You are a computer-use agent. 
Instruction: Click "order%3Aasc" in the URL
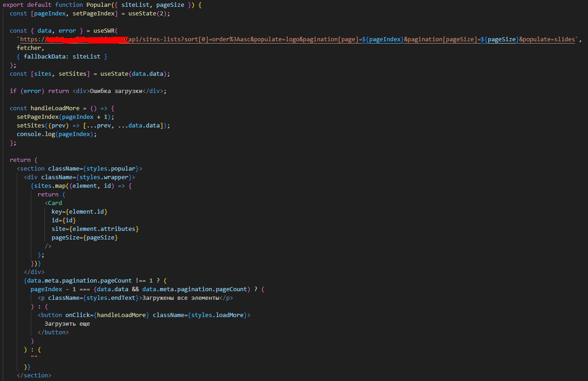[231, 39]
